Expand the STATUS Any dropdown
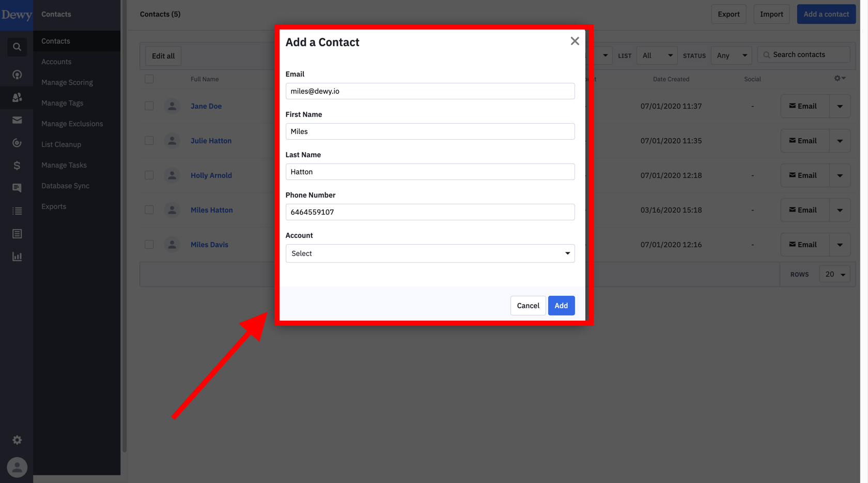Image resolution: width=868 pixels, height=483 pixels. 731,55
